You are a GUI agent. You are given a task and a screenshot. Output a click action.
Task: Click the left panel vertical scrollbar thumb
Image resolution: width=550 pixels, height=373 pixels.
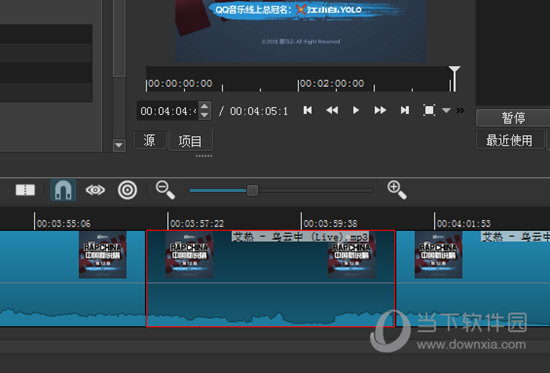pyautogui.click(x=119, y=38)
